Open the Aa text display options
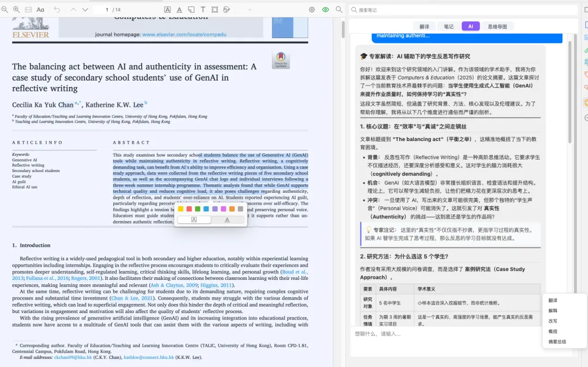 coord(40,10)
